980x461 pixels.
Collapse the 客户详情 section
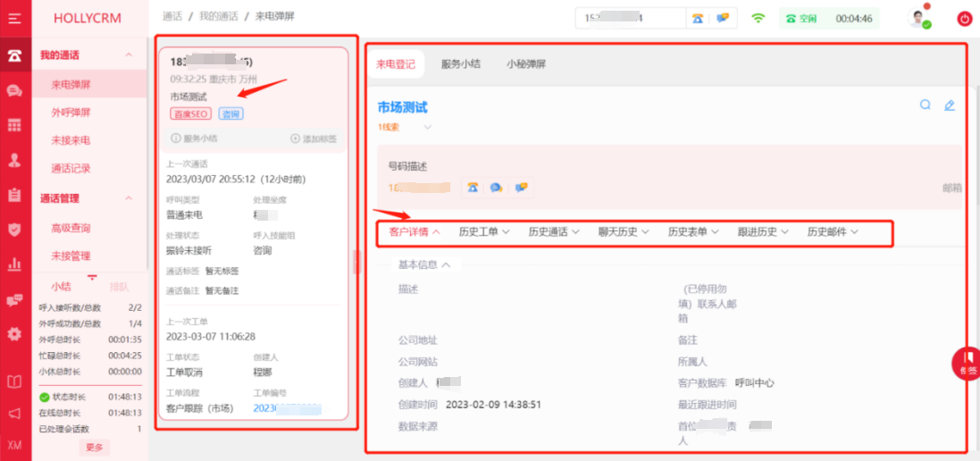415,231
